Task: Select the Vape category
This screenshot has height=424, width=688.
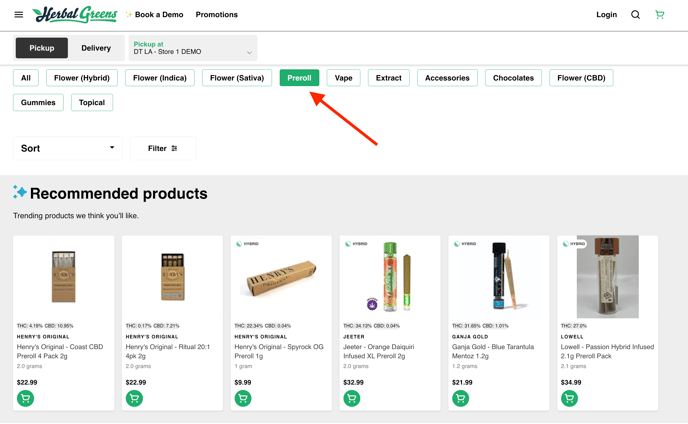Action: [x=344, y=78]
